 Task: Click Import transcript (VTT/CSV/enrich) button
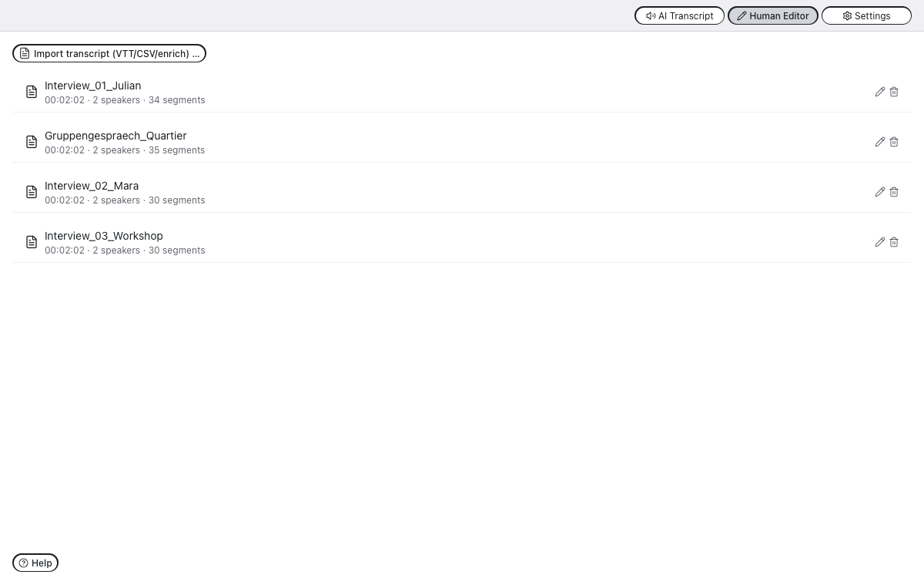click(109, 53)
